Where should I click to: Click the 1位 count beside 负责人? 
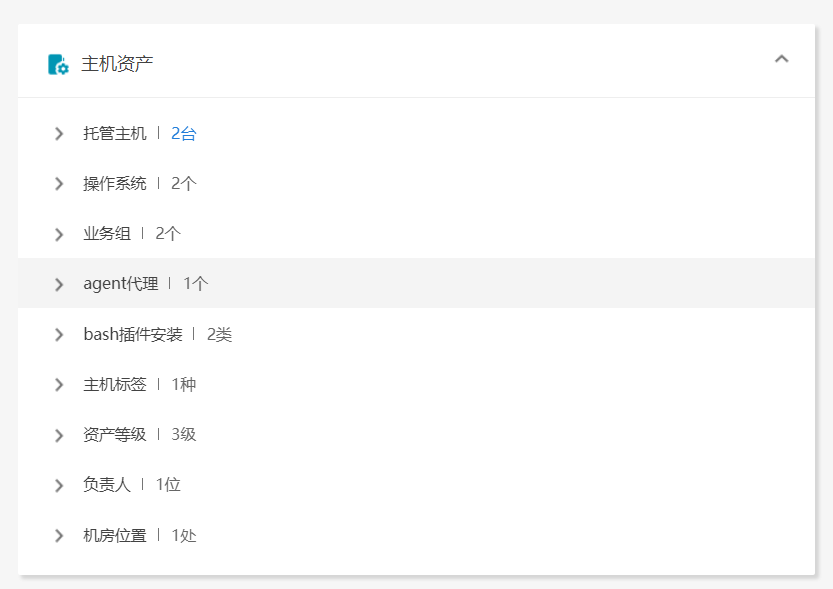point(168,484)
